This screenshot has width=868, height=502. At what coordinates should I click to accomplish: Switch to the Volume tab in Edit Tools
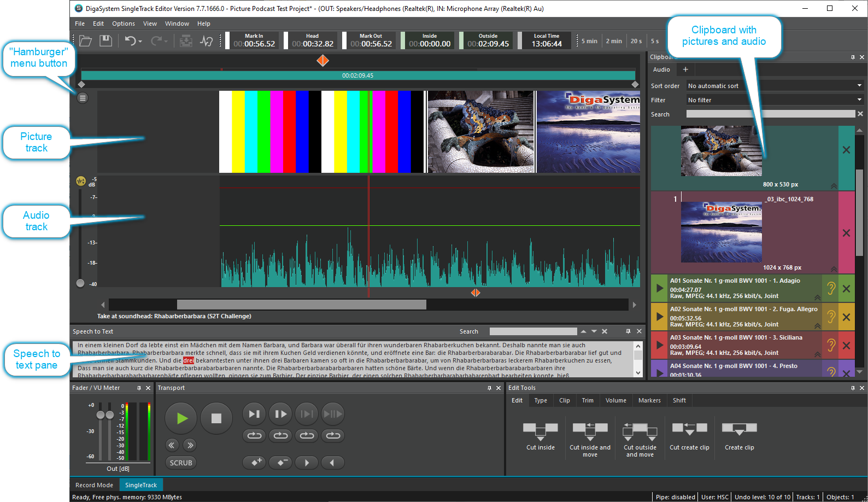click(x=615, y=400)
